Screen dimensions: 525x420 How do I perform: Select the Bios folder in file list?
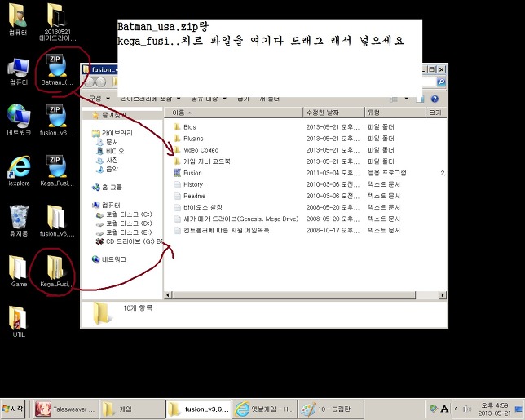[x=184, y=127]
